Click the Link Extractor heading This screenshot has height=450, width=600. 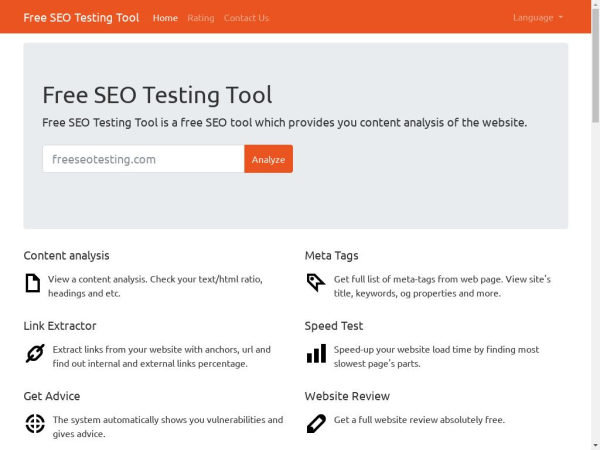point(60,326)
